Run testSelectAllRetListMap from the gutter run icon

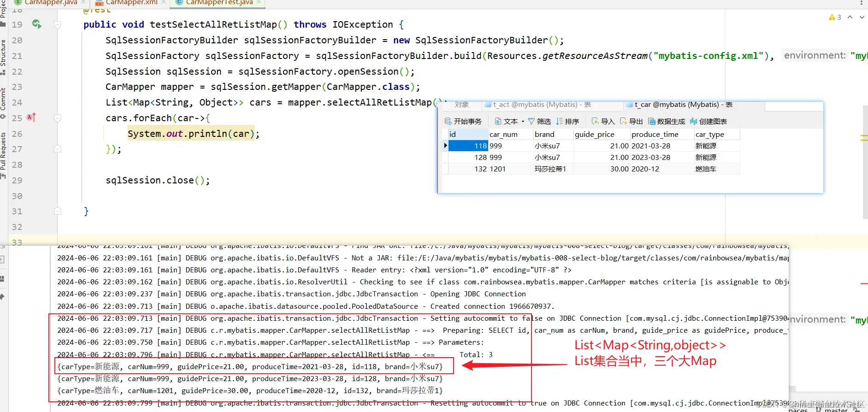(37, 24)
